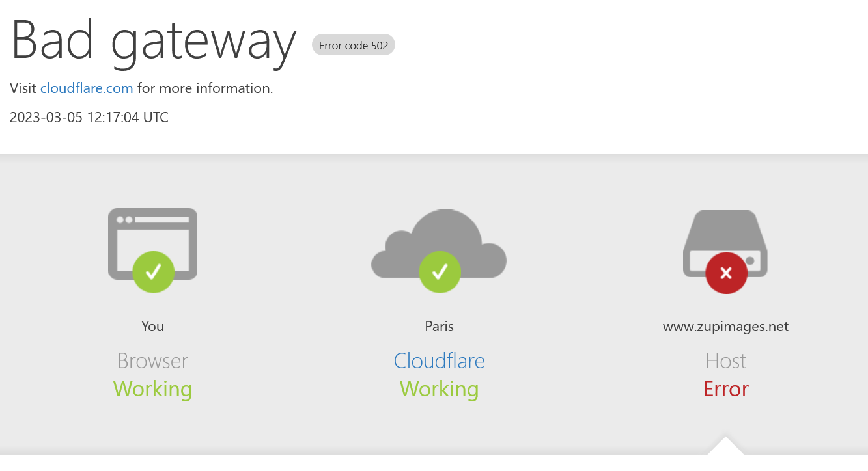
Task: Click the You label under browser icon
Action: tap(152, 326)
